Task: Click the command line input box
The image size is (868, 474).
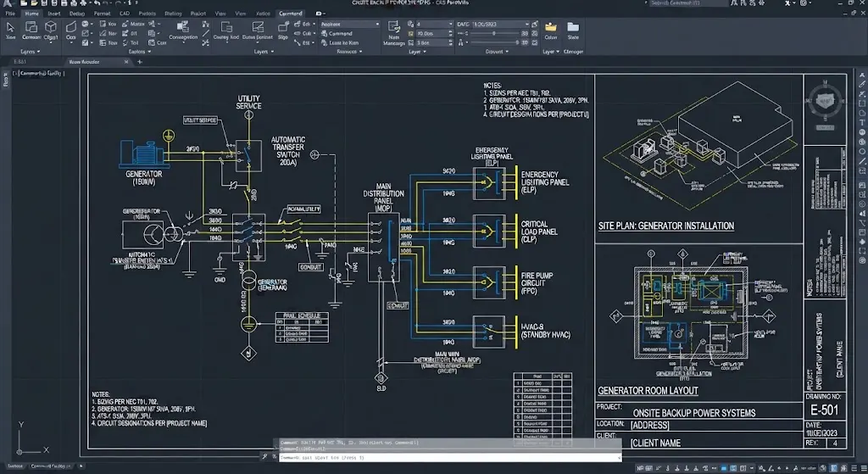Action: pyautogui.click(x=449, y=458)
